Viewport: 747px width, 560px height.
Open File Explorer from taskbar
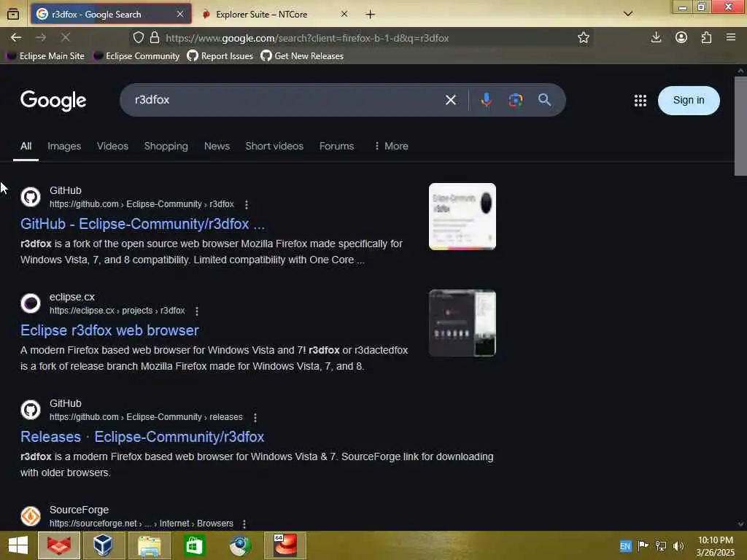tap(149, 545)
